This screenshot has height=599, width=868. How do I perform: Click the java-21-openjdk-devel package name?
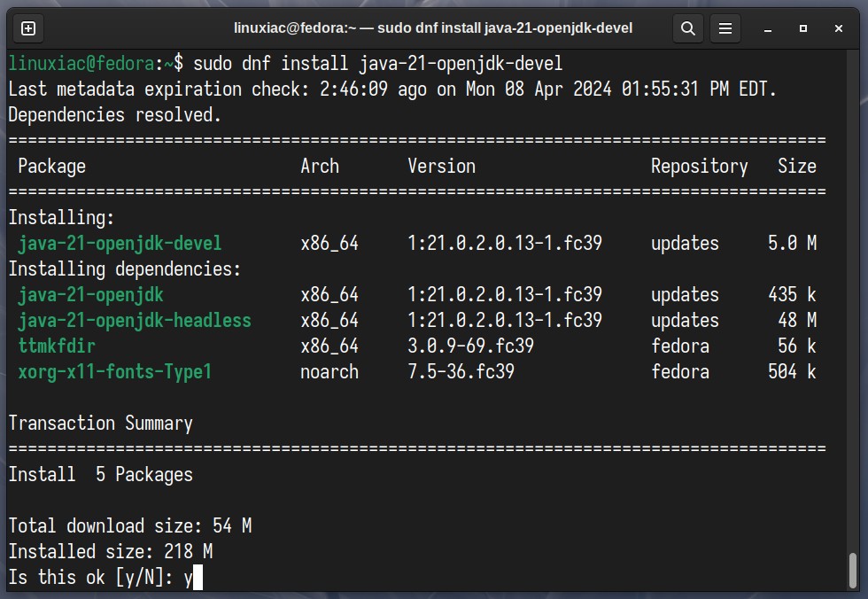point(120,244)
